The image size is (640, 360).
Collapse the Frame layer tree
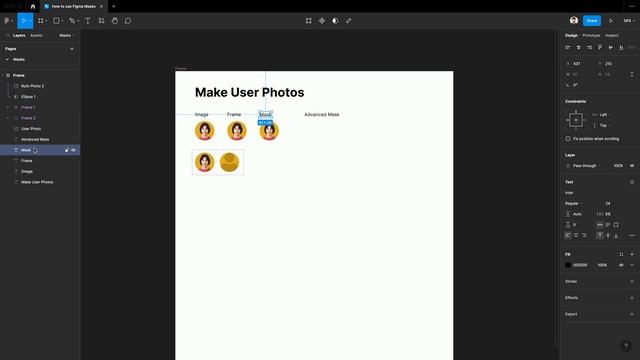pos(3,76)
